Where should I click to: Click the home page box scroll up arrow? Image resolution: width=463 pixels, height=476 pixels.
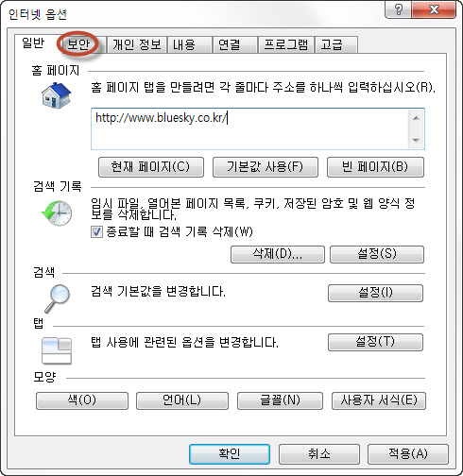416,118
